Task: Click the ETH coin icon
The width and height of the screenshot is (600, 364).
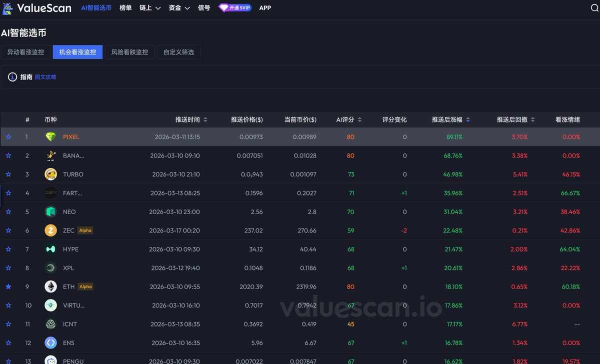Action: point(50,286)
